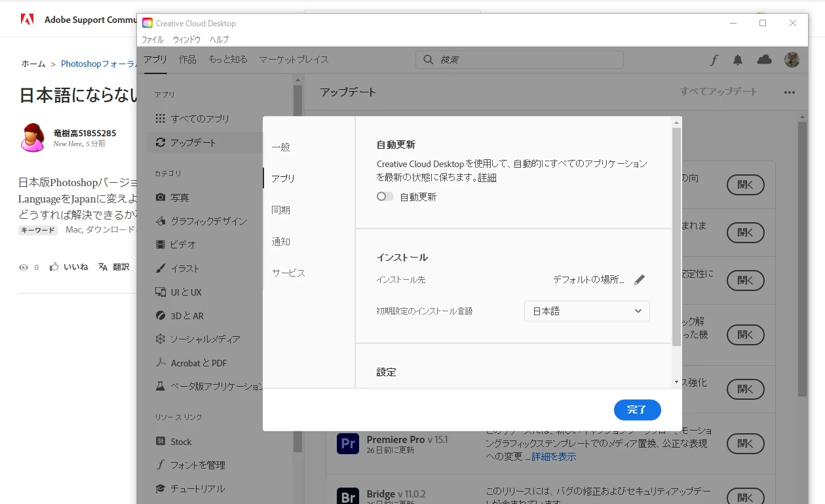Click the Updates refresh icon in the sidebar
Image resolution: width=825 pixels, height=504 pixels.
pos(160,142)
